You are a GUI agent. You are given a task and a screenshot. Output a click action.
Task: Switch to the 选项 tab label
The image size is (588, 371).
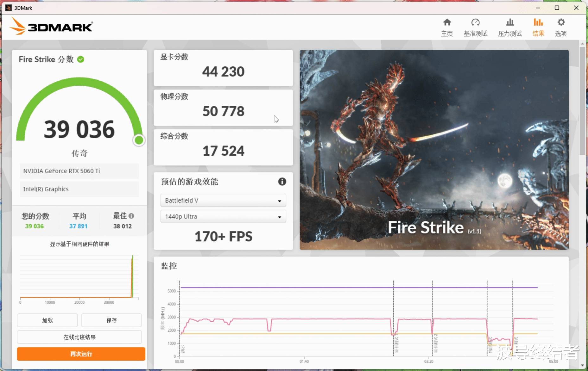pyautogui.click(x=561, y=34)
